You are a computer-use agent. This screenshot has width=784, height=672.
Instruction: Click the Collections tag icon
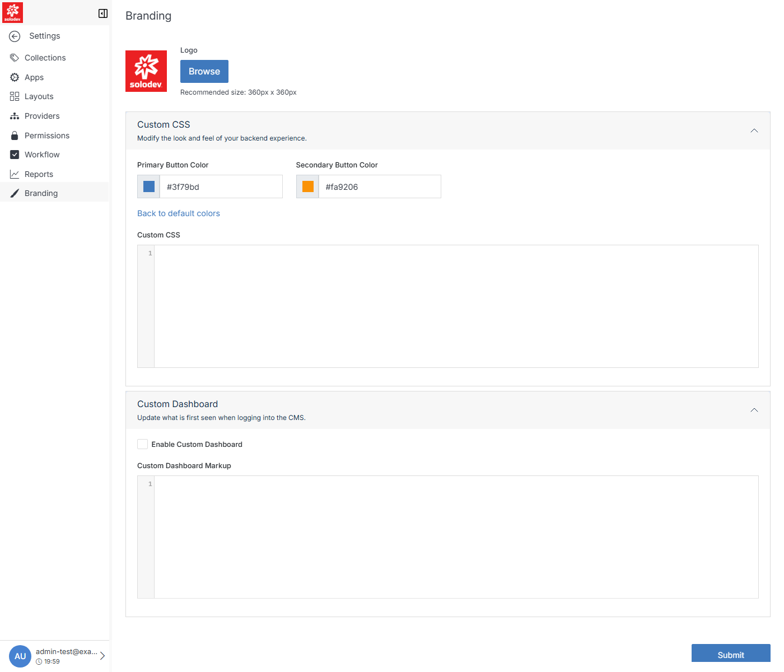tap(15, 58)
